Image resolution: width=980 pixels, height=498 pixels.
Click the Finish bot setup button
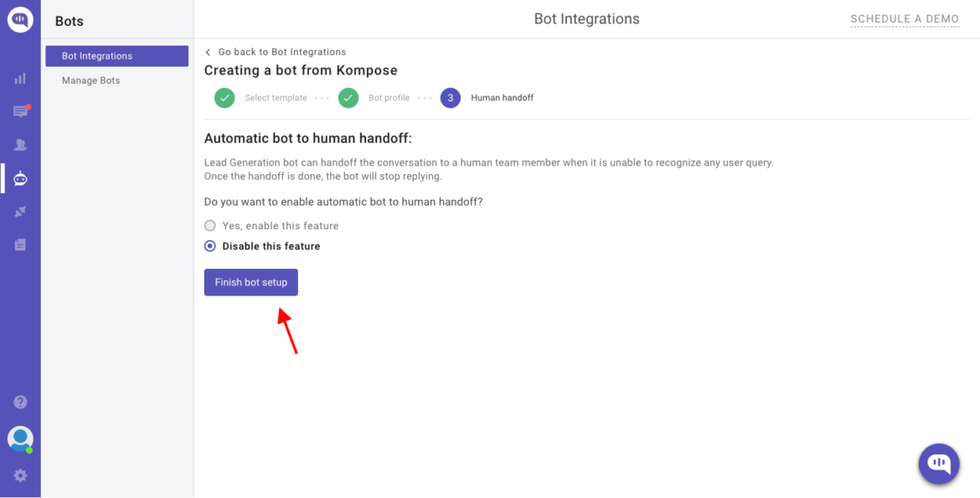pyautogui.click(x=250, y=282)
